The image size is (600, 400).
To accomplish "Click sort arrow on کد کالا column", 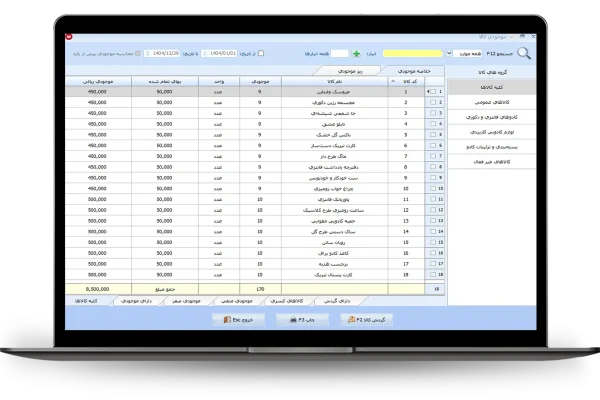I will click(x=393, y=82).
